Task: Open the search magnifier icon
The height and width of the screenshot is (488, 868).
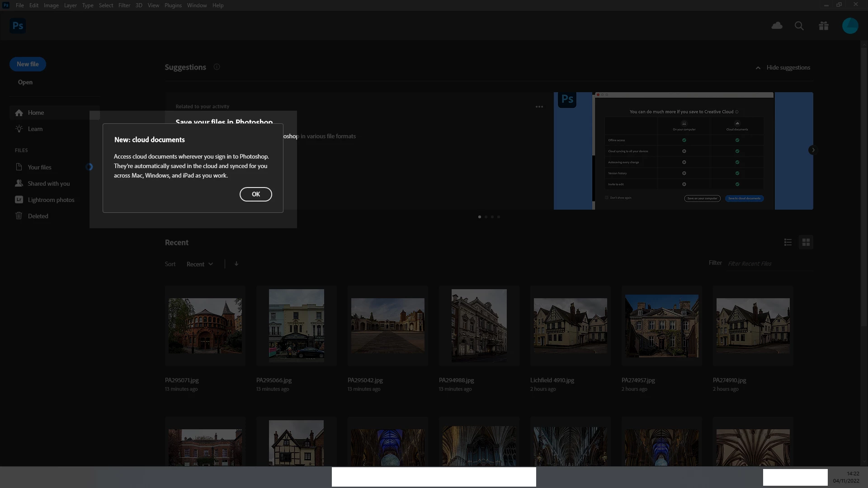Action: pyautogui.click(x=799, y=26)
